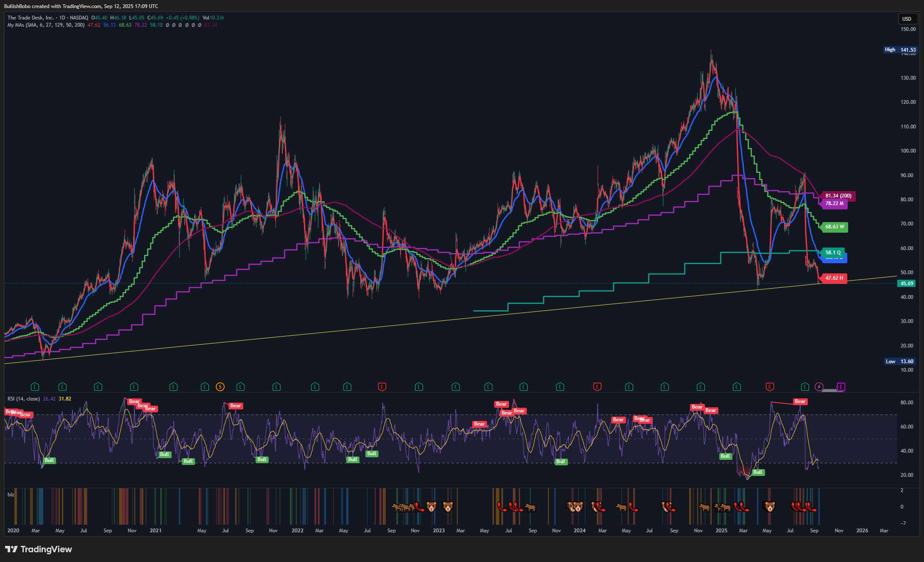Viewport: 924px width, 562px height.
Task: Open the earnings marker of August 2023
Action: [523, 387]
